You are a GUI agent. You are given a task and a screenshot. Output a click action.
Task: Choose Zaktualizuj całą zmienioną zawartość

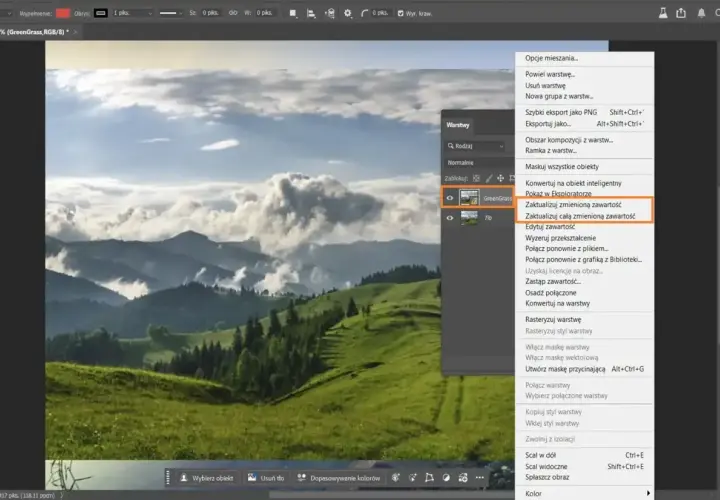[580, 216]
